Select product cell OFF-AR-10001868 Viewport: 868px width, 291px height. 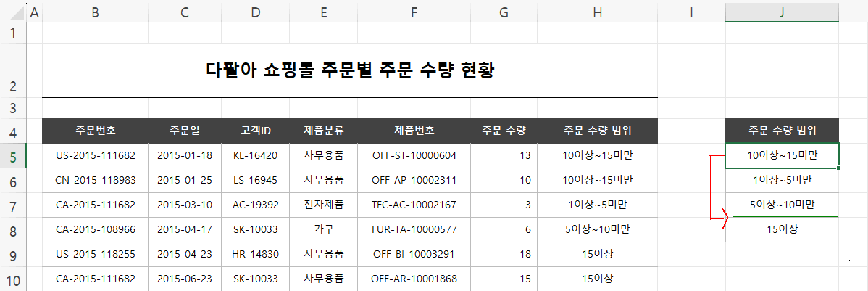tap(414, 278)
